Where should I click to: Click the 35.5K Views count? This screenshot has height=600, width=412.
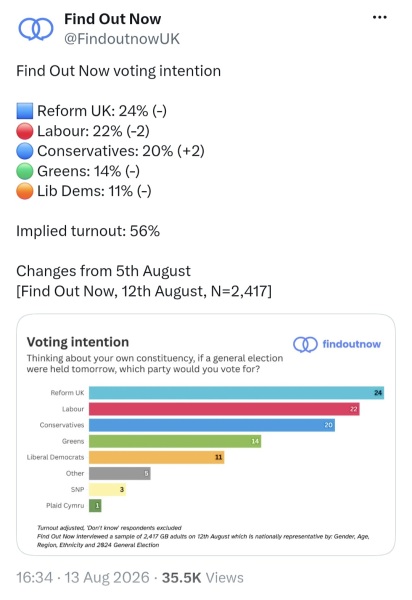[x=202, y=578]
